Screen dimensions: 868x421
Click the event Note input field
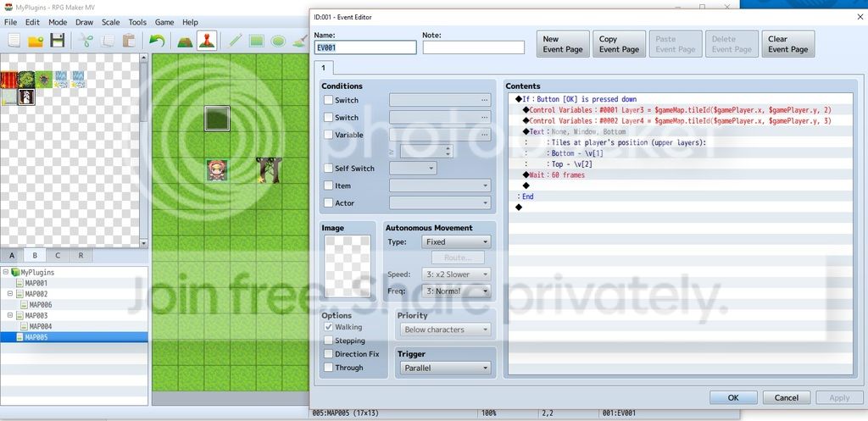473,47
